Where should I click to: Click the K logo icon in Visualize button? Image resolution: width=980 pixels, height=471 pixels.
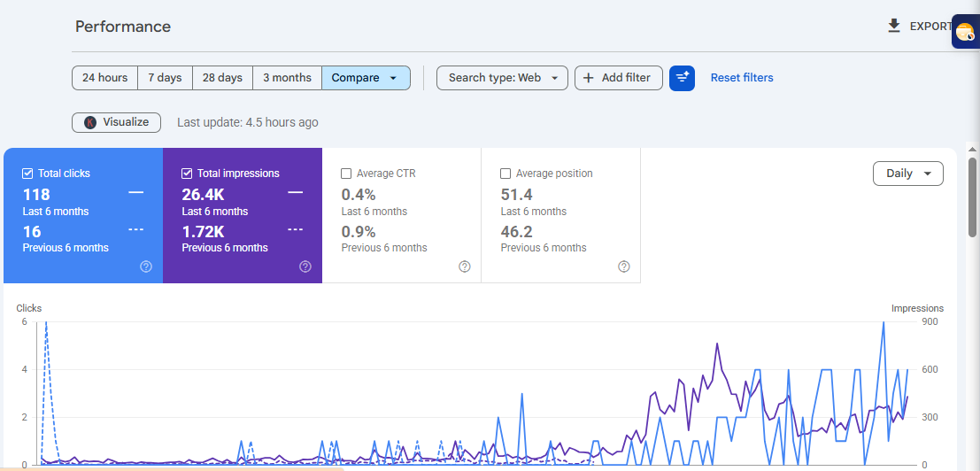click(x=90, y=122)
